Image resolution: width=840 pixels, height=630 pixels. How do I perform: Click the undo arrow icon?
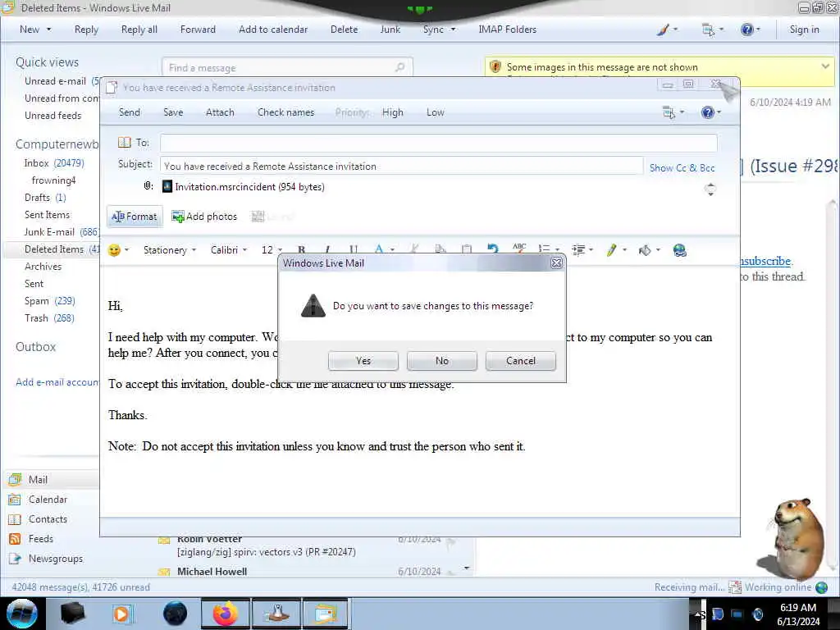click(493, 249)
